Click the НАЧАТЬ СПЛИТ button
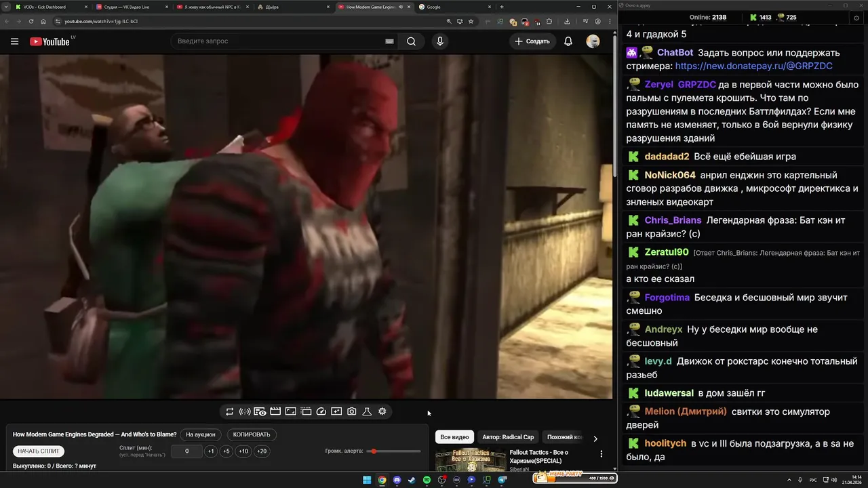Image resolution: width=868 pixels, height=488 pixels. 39,451
